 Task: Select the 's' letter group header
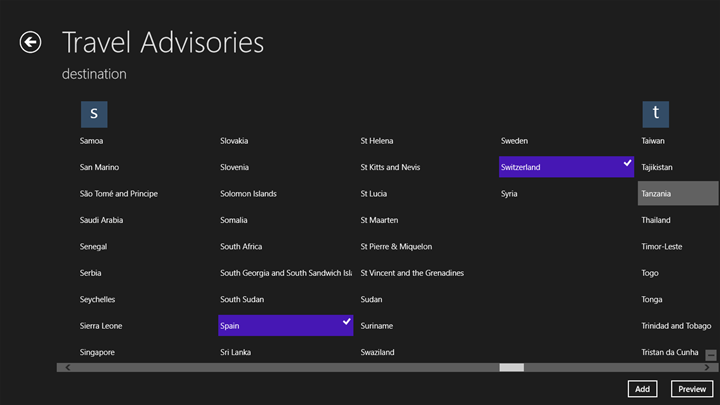point(93,113)
